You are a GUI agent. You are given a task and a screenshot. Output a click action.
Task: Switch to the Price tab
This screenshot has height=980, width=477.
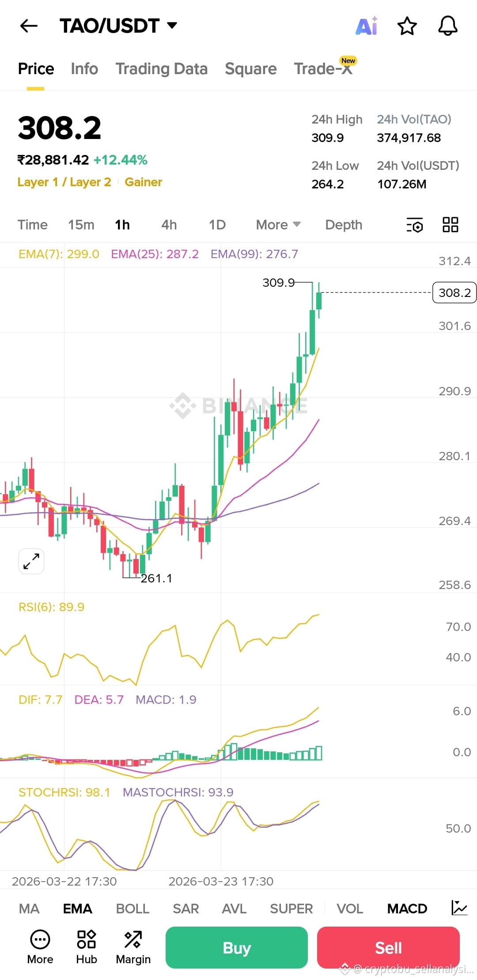(x=36, y=69)
